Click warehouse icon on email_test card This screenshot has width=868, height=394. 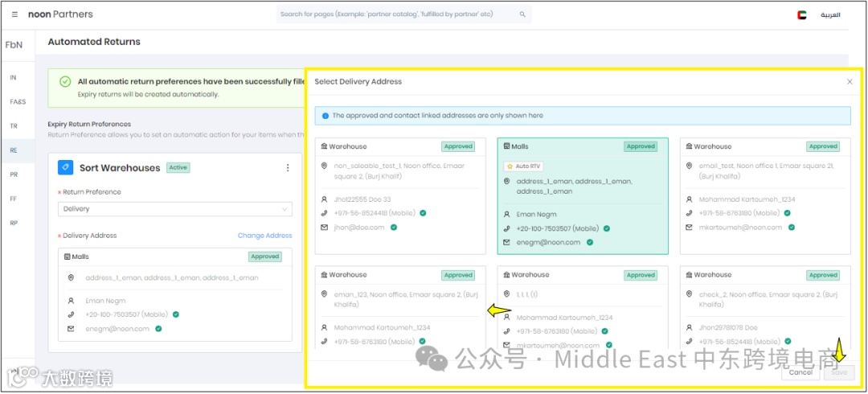click(x=690, y=146)
